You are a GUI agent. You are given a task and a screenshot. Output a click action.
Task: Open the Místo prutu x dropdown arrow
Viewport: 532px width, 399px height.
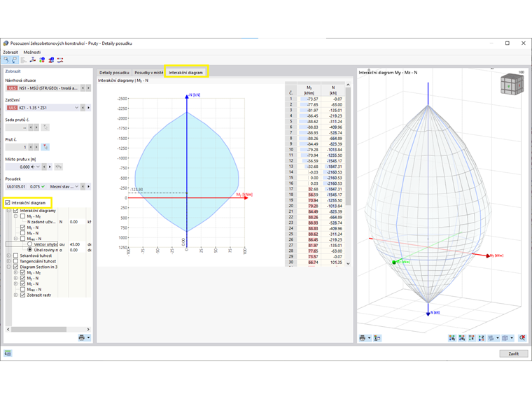(38, 167)
